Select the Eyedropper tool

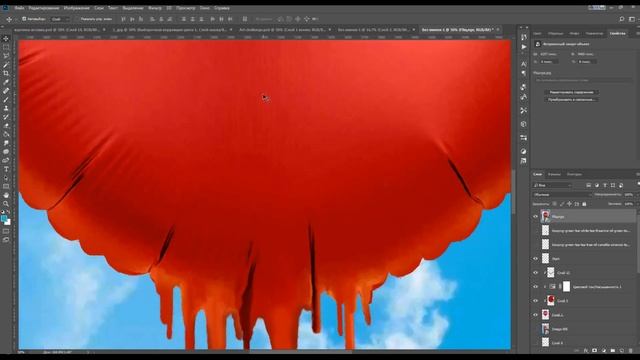(6, 82)
